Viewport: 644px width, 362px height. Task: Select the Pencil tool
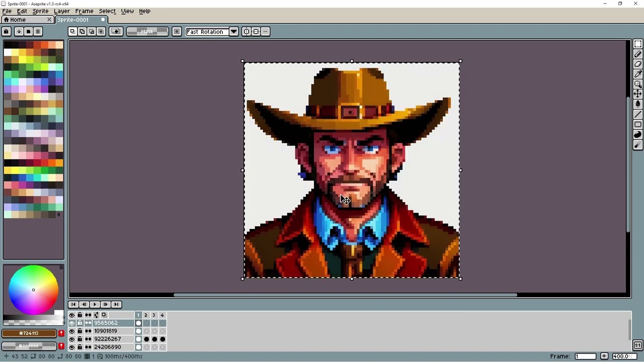(638, 54)
